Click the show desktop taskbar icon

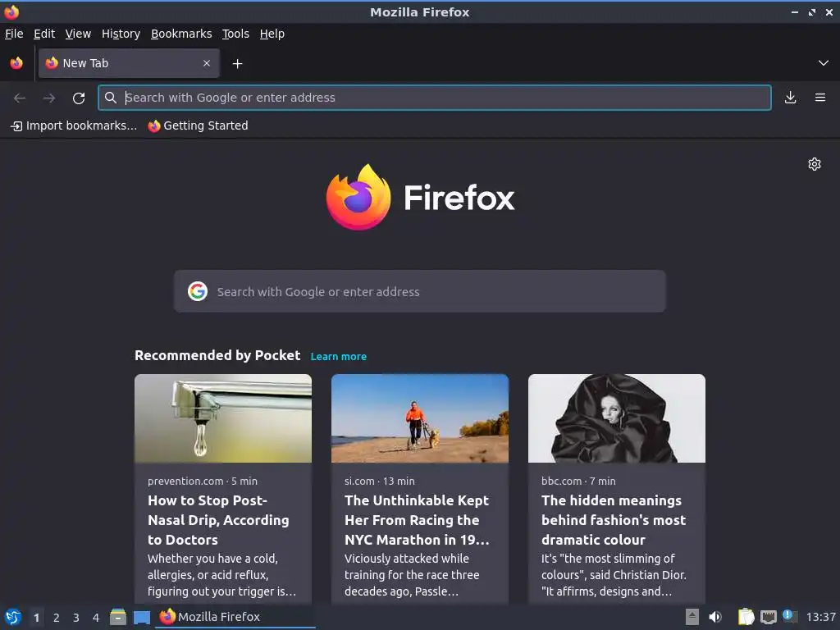(142, 618)
